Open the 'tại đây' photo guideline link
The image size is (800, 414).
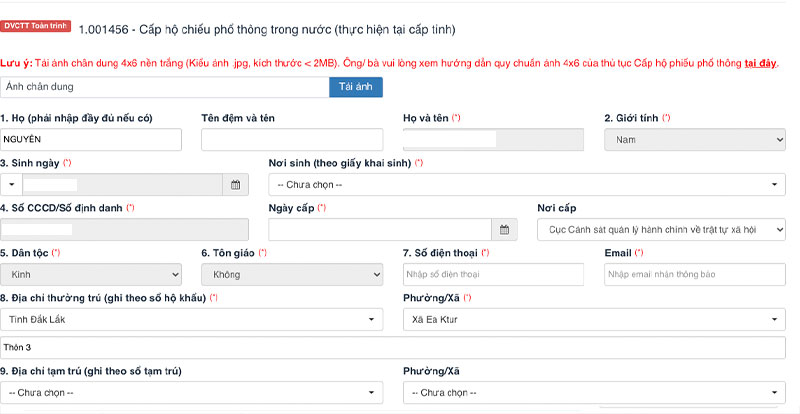[x=761, y=64]
